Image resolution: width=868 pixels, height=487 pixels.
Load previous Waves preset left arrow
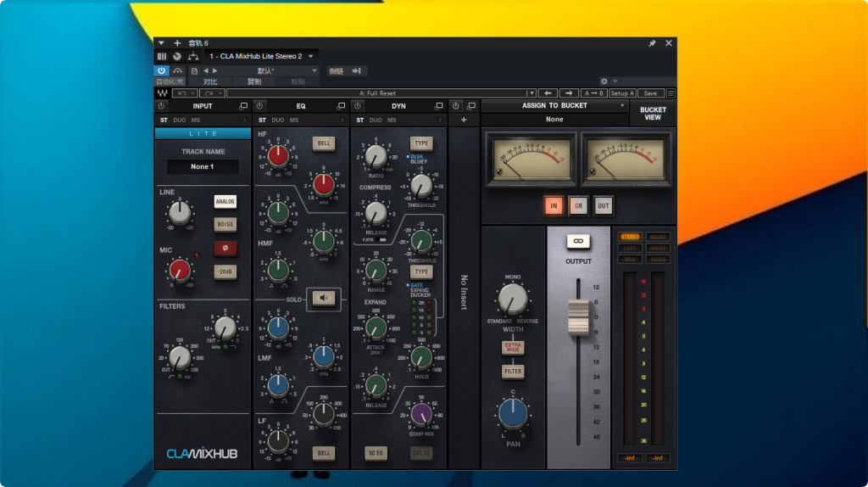[548, 93]
